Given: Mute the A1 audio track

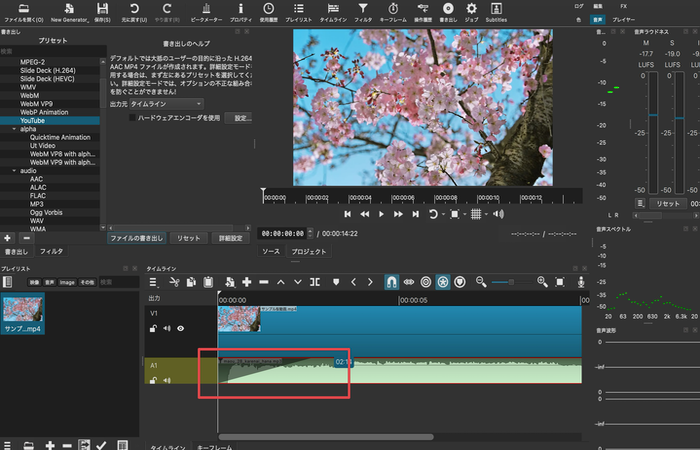Looking at the screenshot, I should click(x=167, y=380).
